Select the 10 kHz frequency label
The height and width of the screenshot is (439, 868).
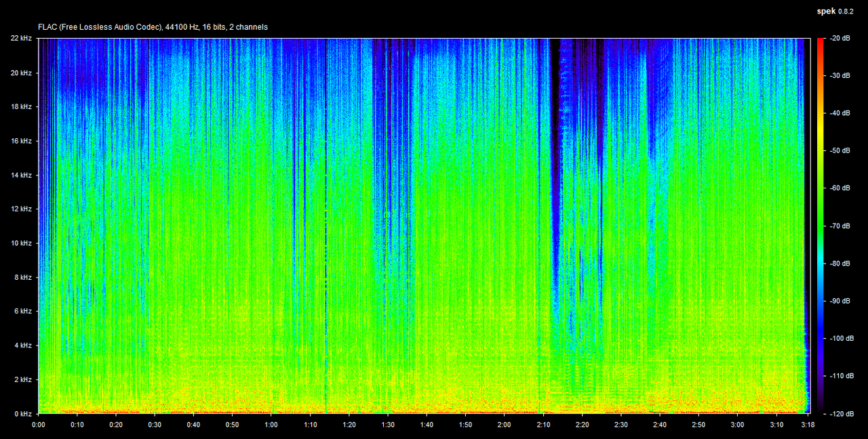coord(21,243)
